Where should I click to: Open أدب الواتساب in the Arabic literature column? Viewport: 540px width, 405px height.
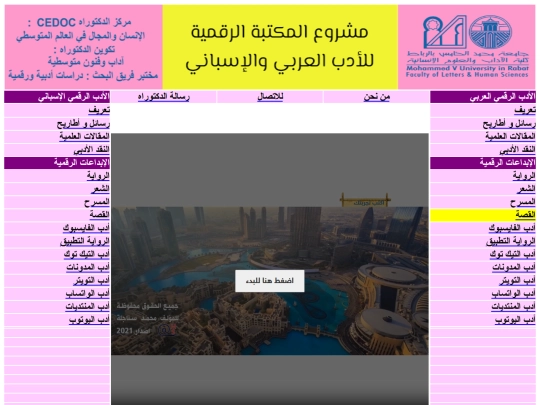click(513, 293)
